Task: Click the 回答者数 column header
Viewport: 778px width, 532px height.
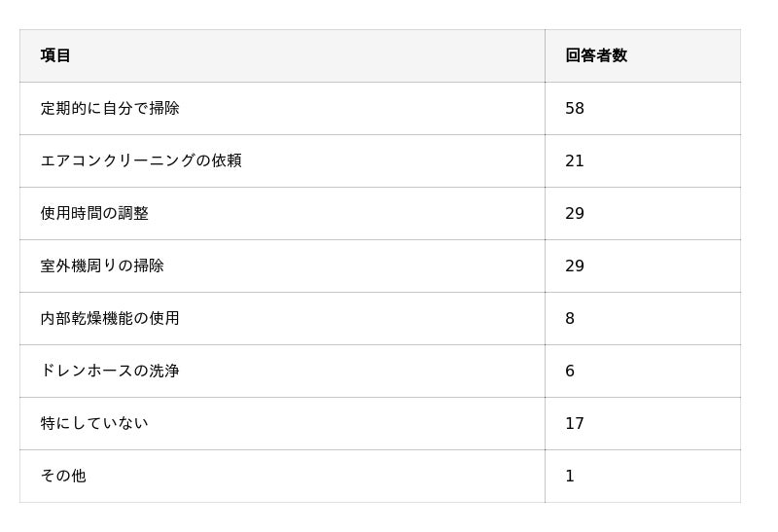Action: [x=596, y=56]
